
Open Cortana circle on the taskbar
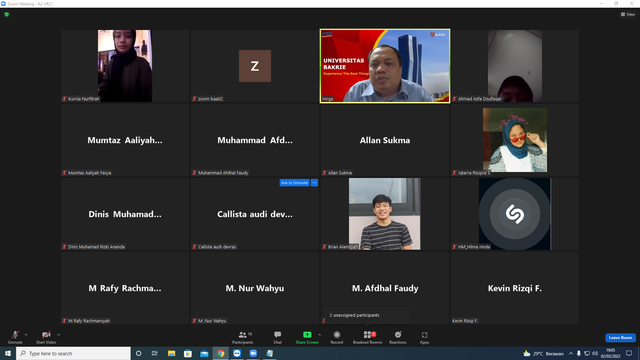click(139, 353)
